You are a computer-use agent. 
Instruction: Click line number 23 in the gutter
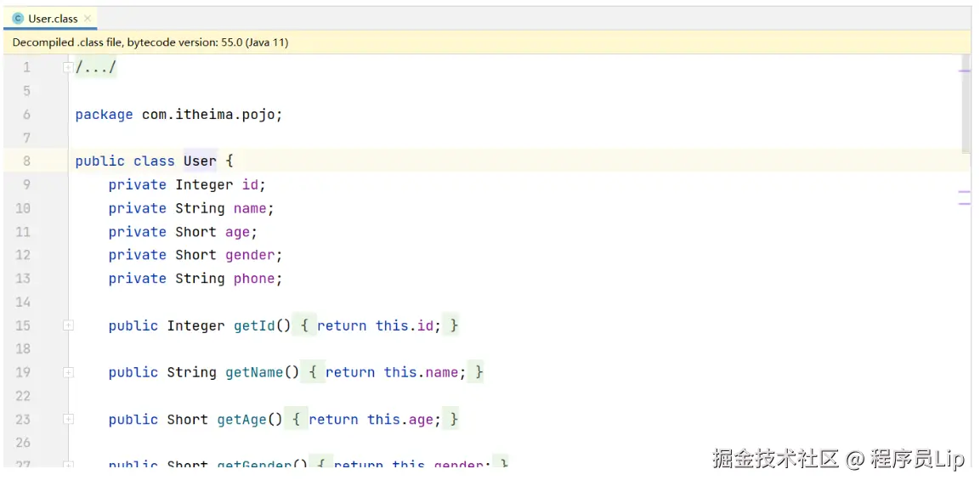coord(23,419)
